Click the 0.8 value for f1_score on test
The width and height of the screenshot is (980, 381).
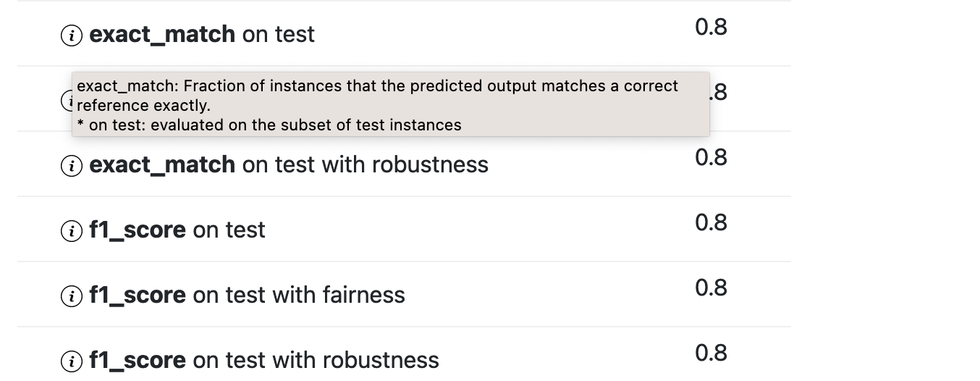[711, 223]
